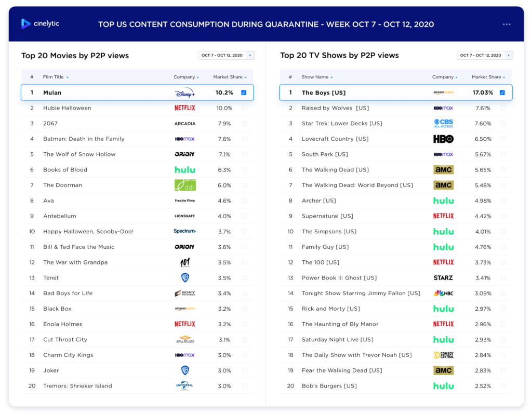Screen dimensions: 532x413
Task: Select Family Guy [US] show name
Action: (x=325, y=247)
